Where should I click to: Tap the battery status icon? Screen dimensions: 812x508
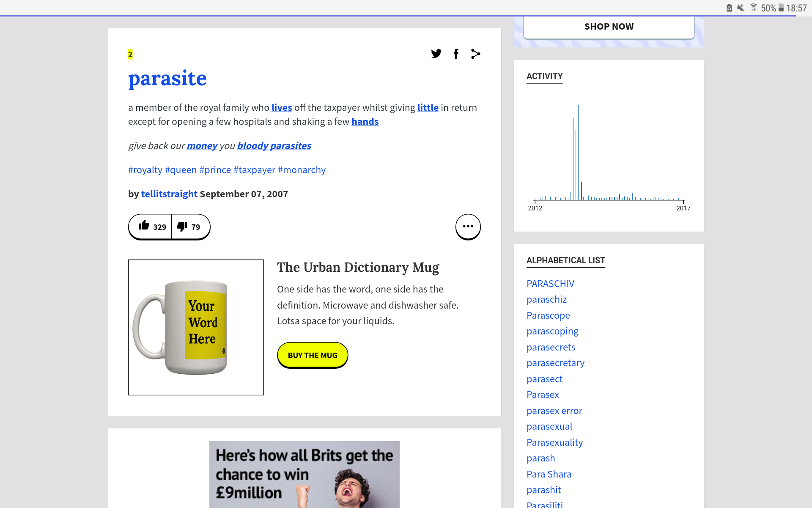pyautogui.click(x=781, y=8)
